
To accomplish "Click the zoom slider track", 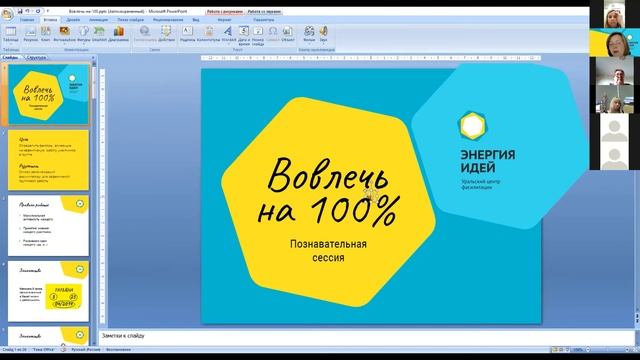I will [x=608, y=350].
